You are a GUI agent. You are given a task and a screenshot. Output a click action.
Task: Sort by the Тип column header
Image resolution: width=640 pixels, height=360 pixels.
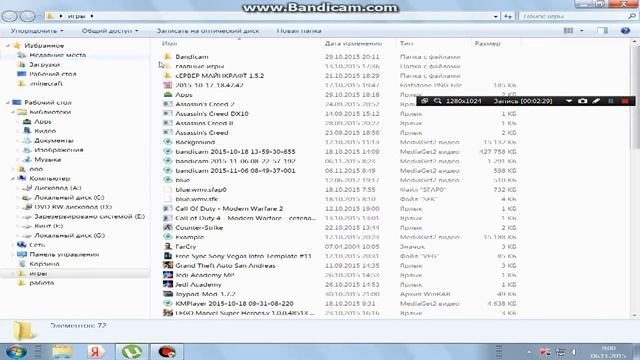[x=406, y=43]
